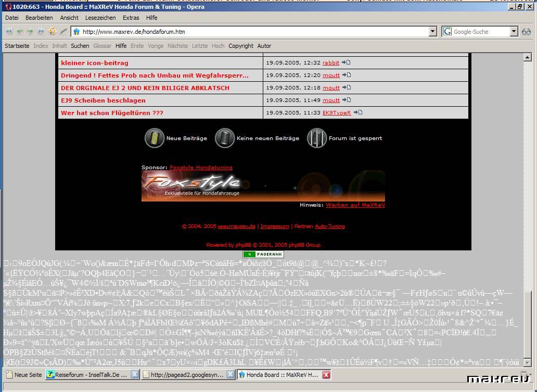537x392 pixels.
Task: Reload the page with the orange refresh icon
Action: 52,31
